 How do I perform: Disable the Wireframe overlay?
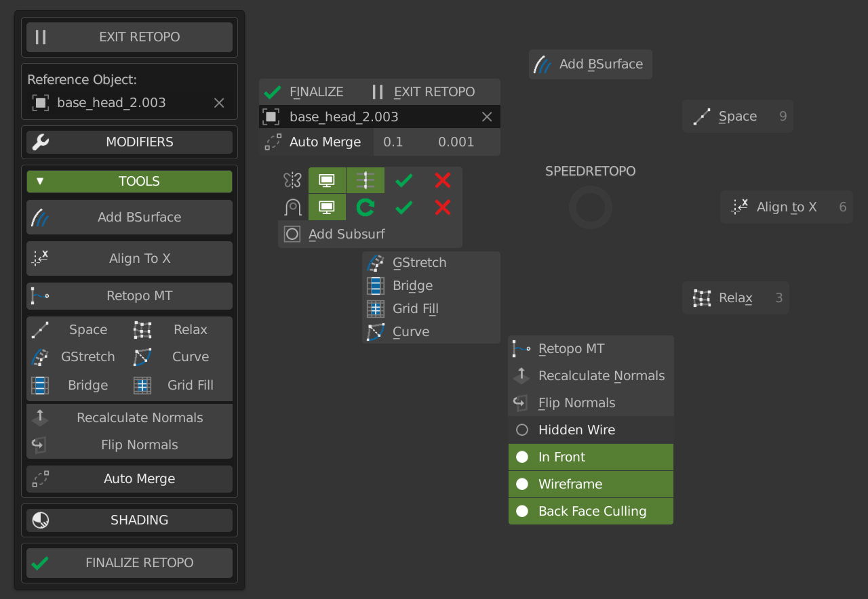(x=590, y=484)
